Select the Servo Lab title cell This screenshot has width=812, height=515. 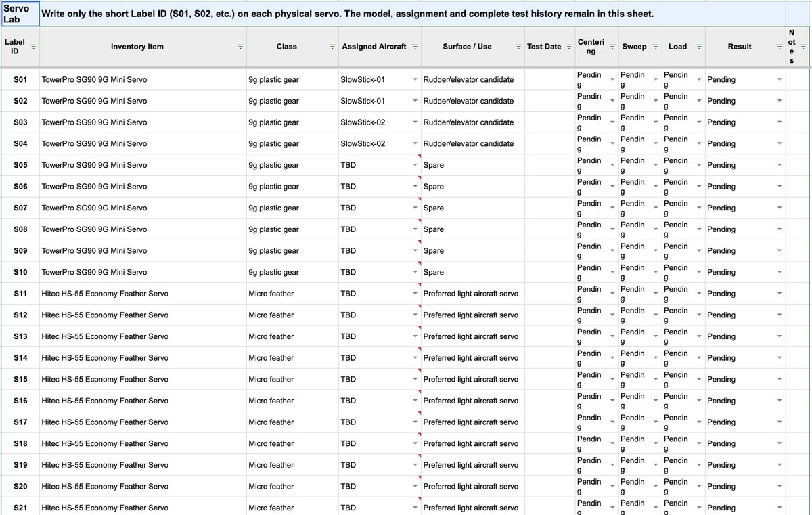click(20, 14)
